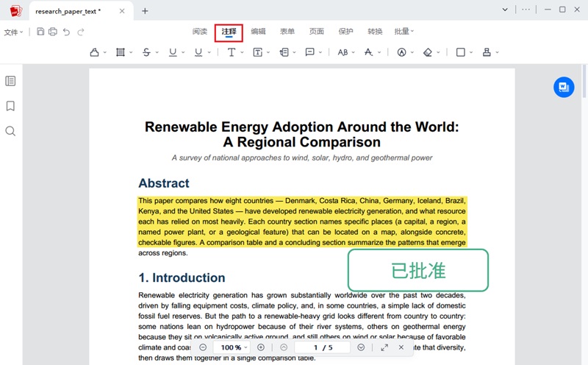Select the stamp tool
The height and width of the screenshot is (365, 588).
pyautogui.click(x=487, y=52)
